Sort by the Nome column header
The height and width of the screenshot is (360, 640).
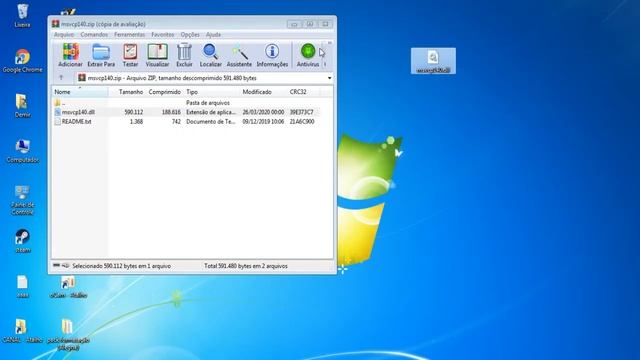click(80, 92)
